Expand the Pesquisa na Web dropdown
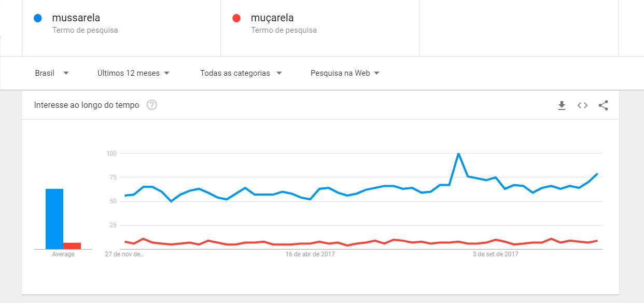The image size is (644, 303). tap(345, 73)
